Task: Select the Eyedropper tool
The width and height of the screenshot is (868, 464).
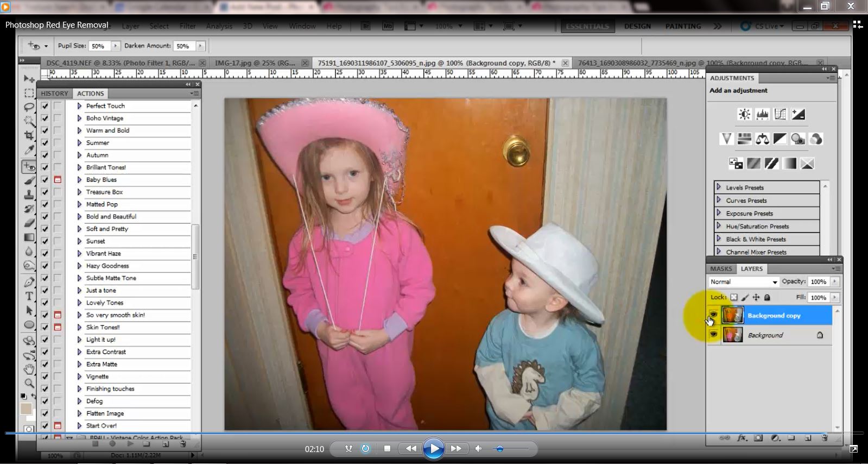Action: (29, 150)
